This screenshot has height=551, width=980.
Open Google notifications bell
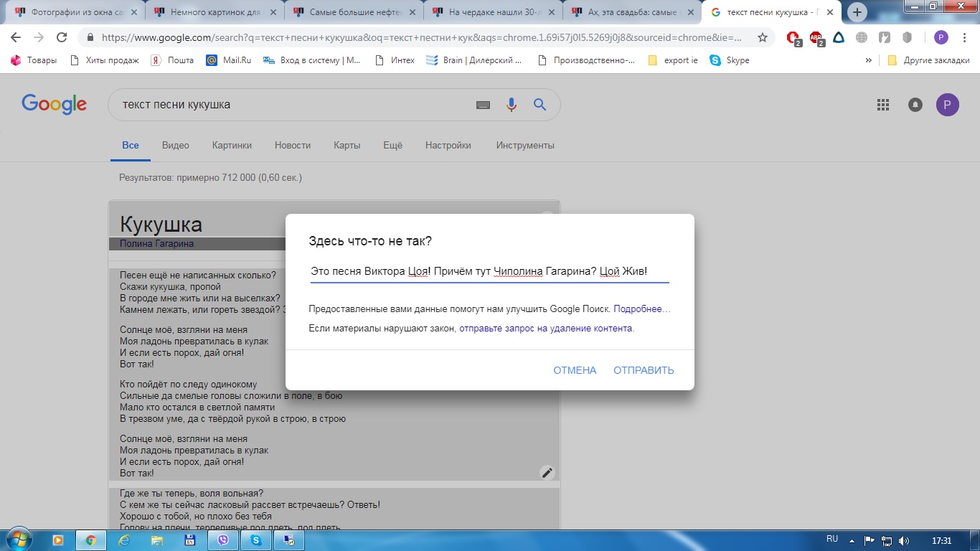point(915,105)
